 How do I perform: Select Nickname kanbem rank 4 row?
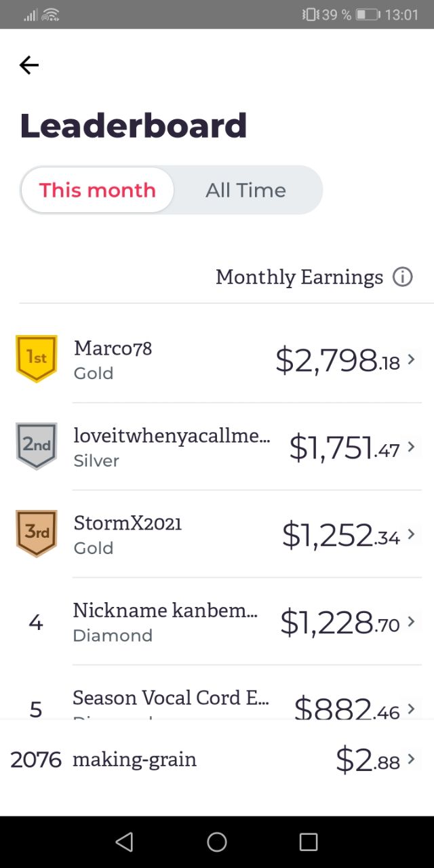tap(217, 622)
